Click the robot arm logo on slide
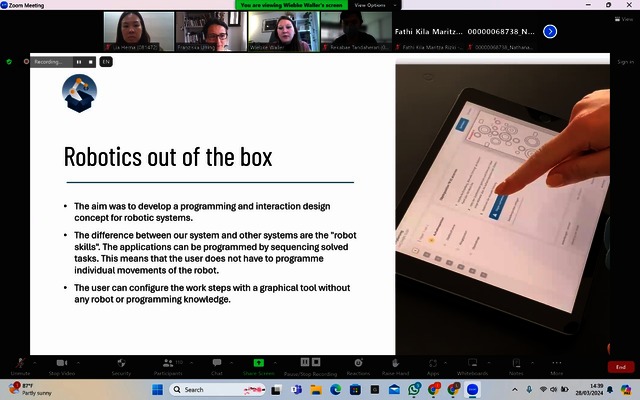This screenshot has height=400, width=640. (80, 93)
